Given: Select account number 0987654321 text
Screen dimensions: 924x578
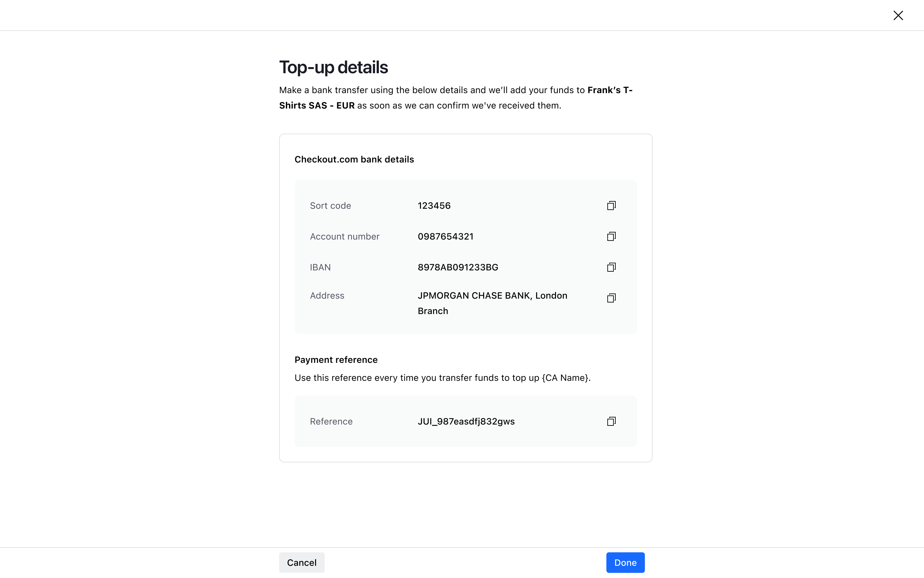Looking at the screenshot, I should pyautogui.click(x=446, y=236).
